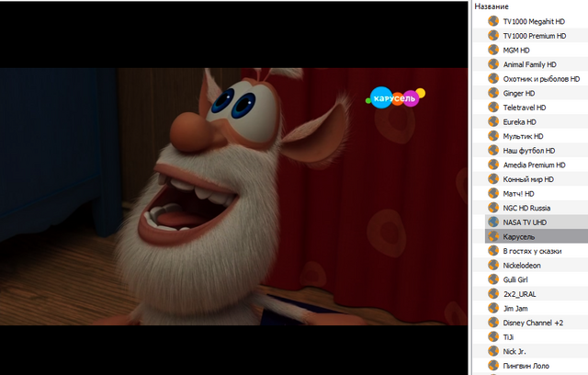The height and width of the screenshot is (375, 588).
Task: Click the icon beside Охотник и рыболов HD
Action: 493,78
